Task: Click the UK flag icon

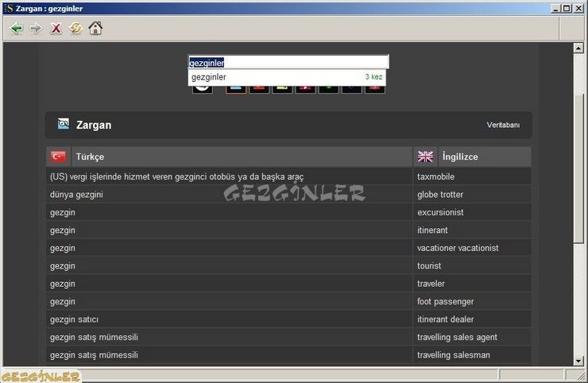Action: [425, 157]
